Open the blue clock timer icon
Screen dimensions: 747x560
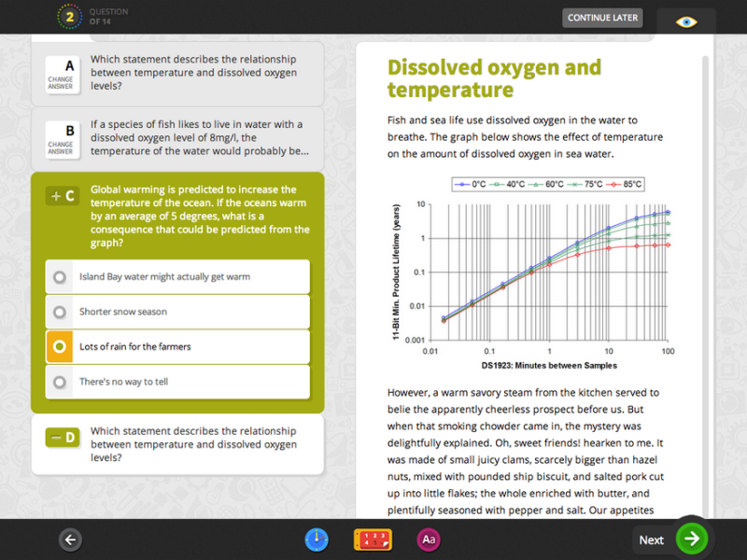[317, 539]
